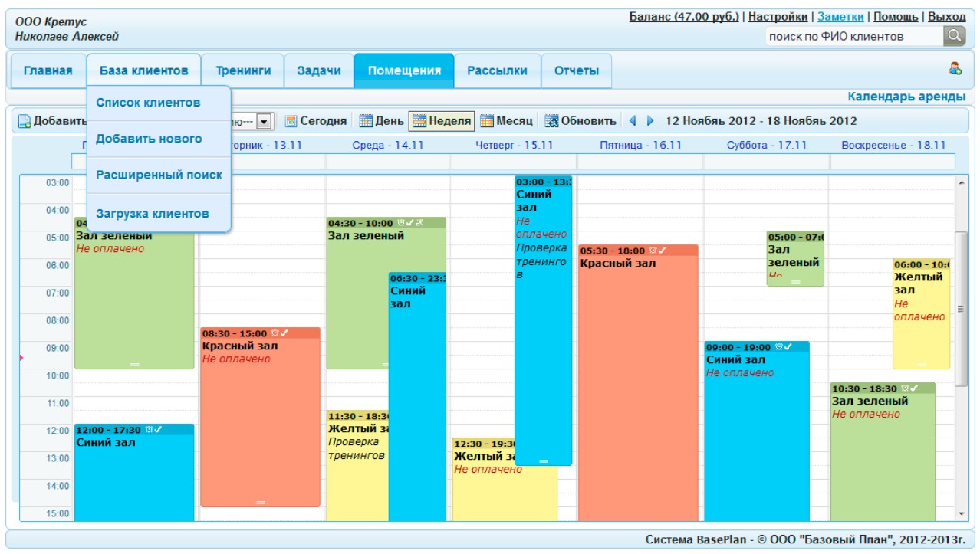
Task: Click scrollbar down arrow of calendar
Action: pos(961,513)
